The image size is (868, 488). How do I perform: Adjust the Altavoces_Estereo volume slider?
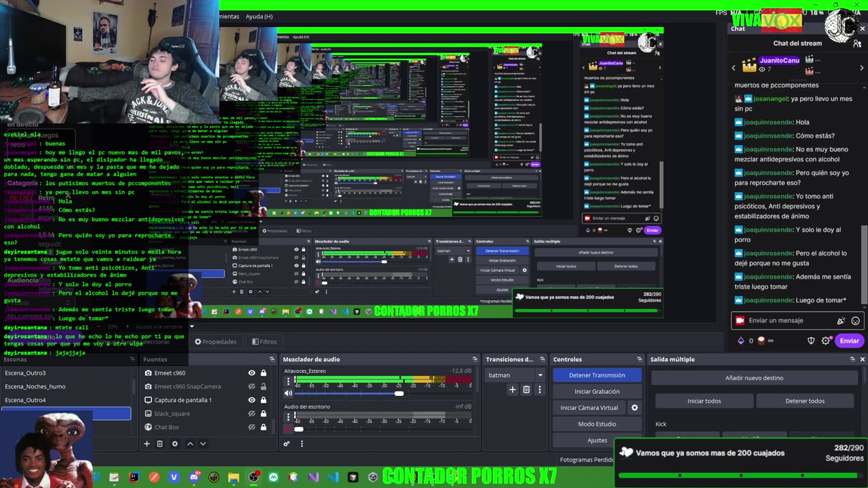click(x=399, y=394)
